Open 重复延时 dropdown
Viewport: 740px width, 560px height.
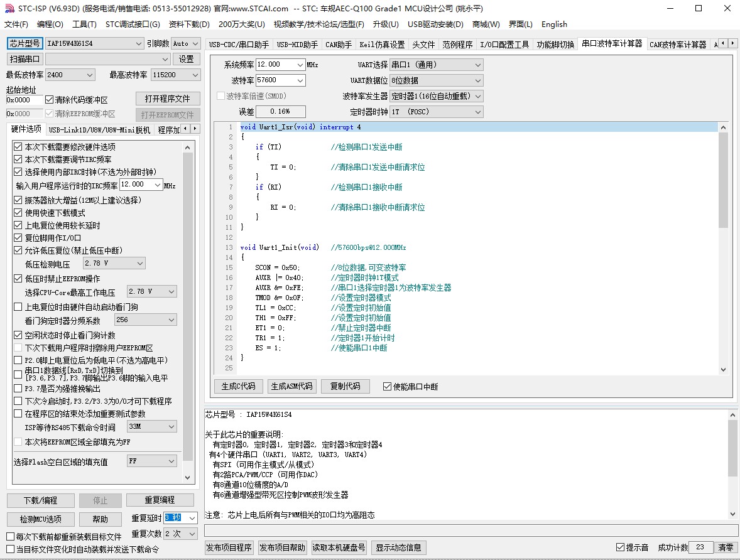(192, 518)
